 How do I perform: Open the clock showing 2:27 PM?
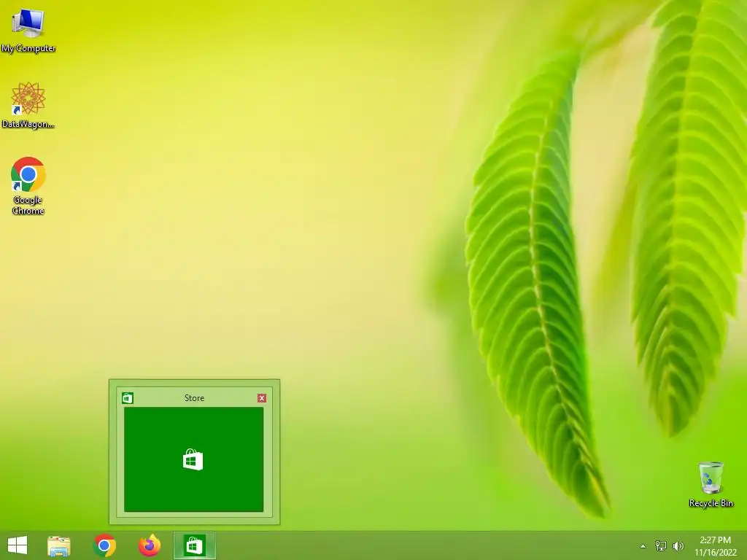point(715,540)
